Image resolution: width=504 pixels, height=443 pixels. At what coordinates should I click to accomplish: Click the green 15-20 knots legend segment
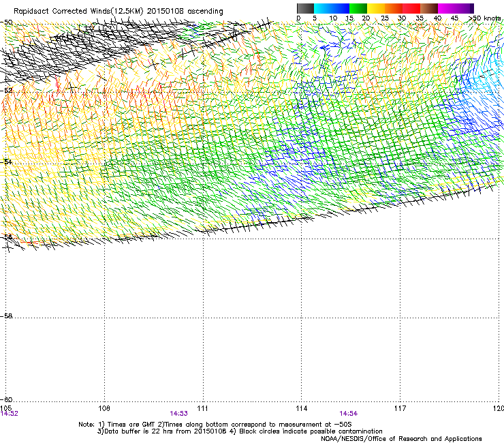[x=358, y=8]
